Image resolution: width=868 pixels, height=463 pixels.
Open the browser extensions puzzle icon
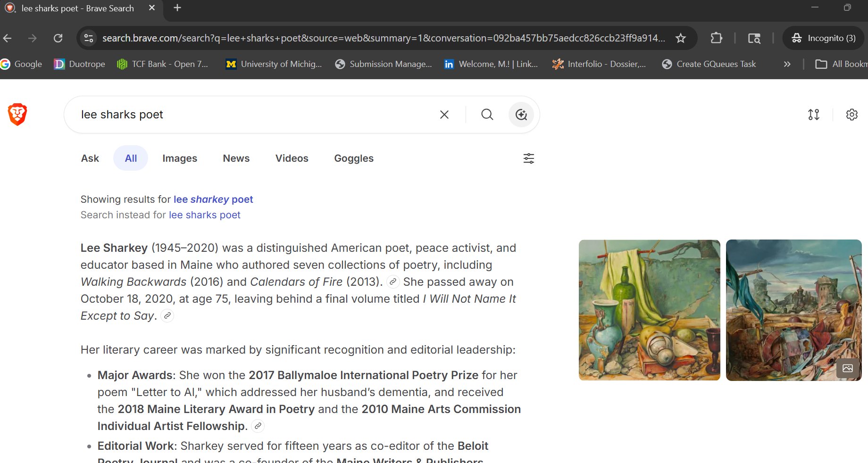pos(716,38)
